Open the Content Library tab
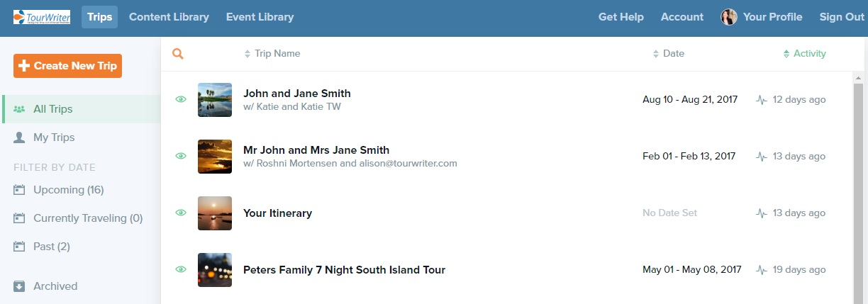The image size is (868, 304). click(169, 17)
